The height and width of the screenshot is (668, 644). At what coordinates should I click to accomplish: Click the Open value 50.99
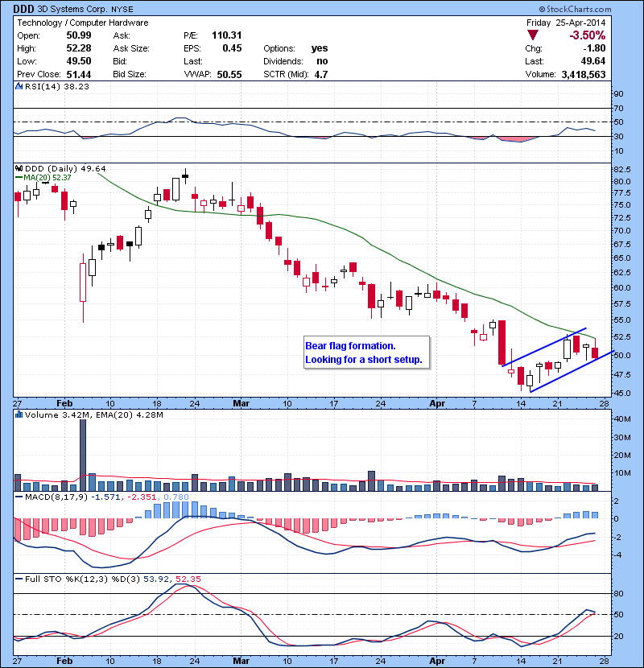(x=79, y=35)
